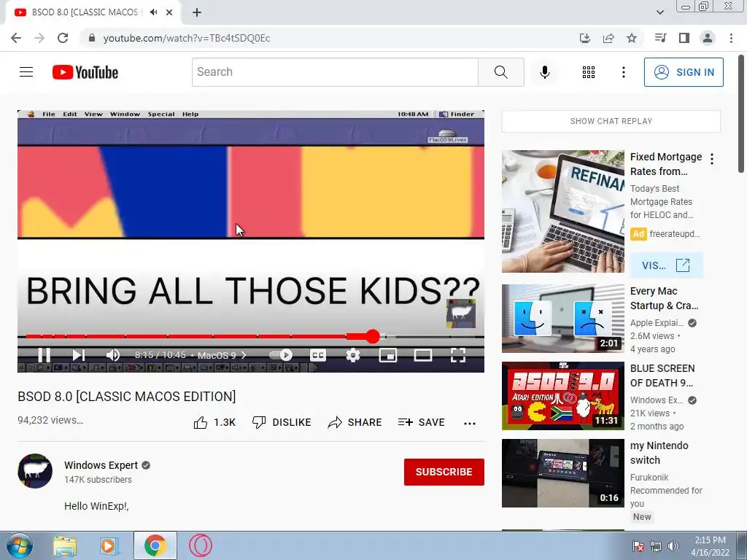Share the video

[355, 422]
